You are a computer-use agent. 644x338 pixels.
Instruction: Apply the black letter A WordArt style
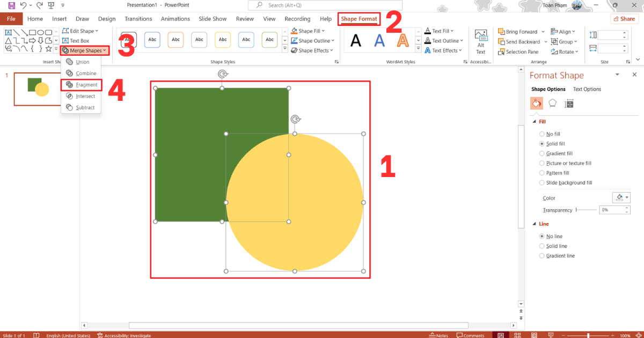tap(356, 40)
